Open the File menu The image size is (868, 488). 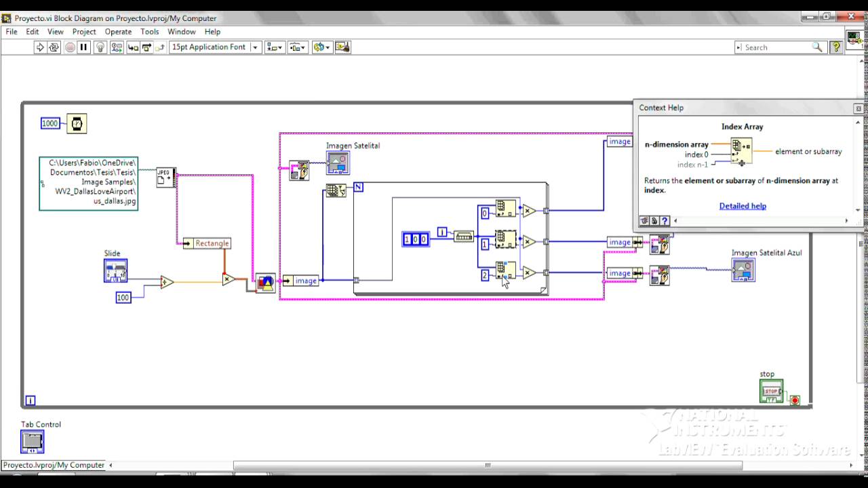tap(12, 31)
